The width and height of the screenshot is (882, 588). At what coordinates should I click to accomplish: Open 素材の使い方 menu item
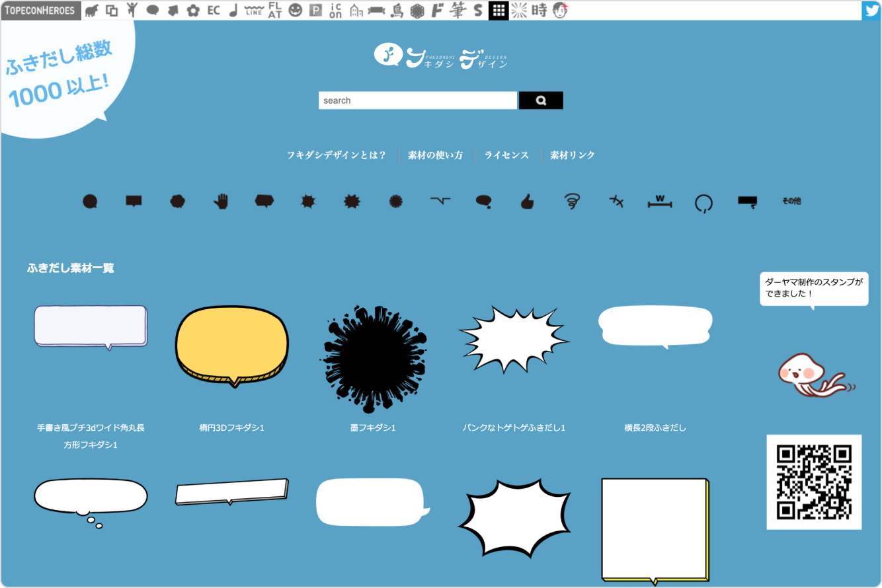(x=436, y=155)
